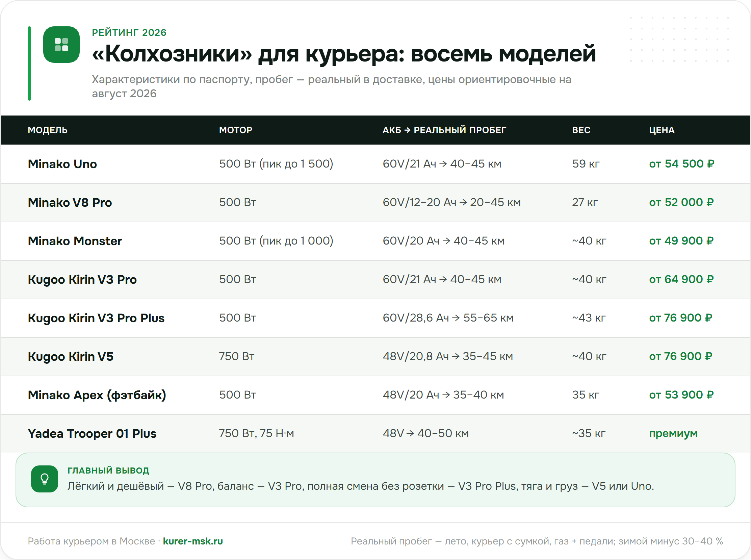Image resolution: width=751 pixels, height=560 pixels.
Task: Click the Kugoo Kirin V3 Pro weight «~40 кг»
Action: coord(589,279)
